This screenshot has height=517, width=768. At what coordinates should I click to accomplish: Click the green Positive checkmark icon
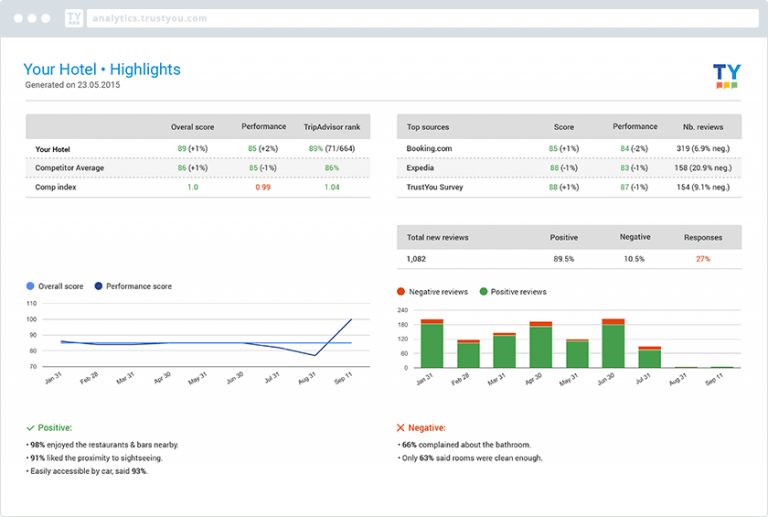pyautogui.click(x=29, y=427)
